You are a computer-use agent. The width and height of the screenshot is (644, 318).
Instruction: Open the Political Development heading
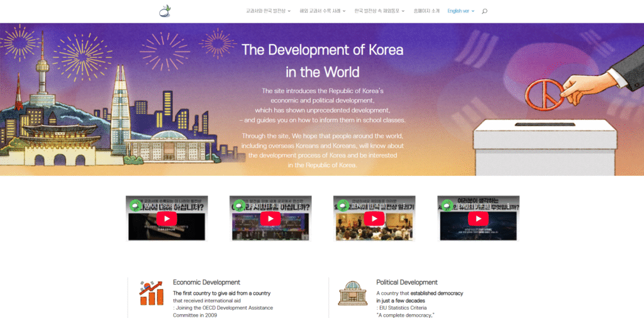tap(407, 283)
